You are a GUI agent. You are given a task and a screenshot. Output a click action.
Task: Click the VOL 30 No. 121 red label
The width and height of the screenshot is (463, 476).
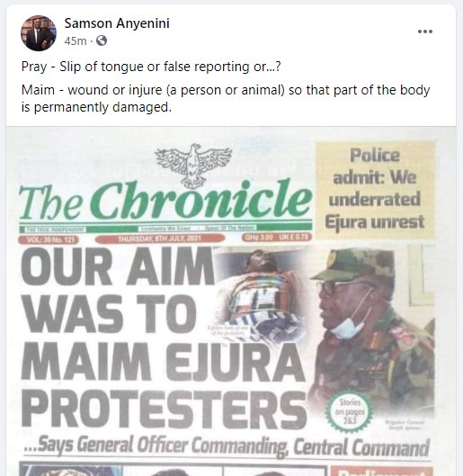[49, 240]
